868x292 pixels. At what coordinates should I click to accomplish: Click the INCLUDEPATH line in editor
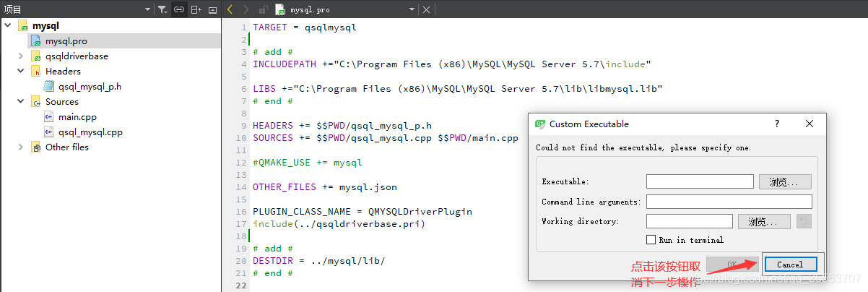[x=452, y=64]
